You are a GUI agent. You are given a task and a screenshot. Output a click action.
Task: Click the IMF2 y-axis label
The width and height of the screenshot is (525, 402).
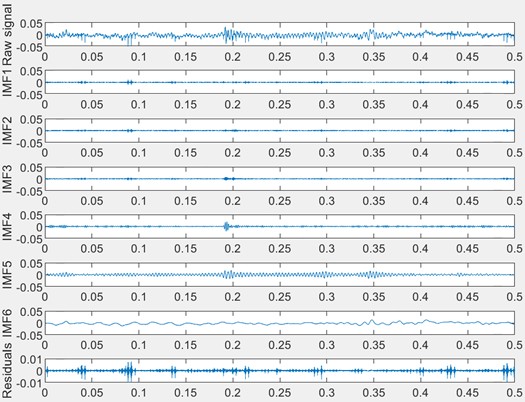pyautogui.click(x=7, y=131)
